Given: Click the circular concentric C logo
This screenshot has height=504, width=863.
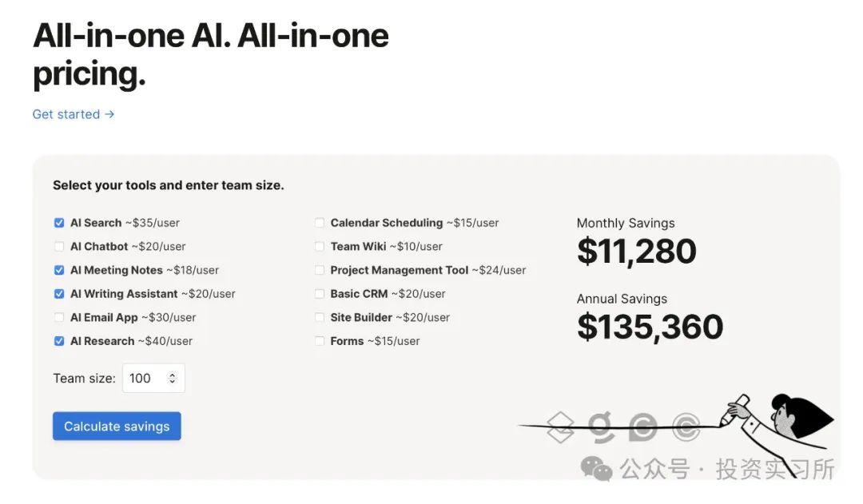Looking at the screenshot, I should click(x=686, y=427).
